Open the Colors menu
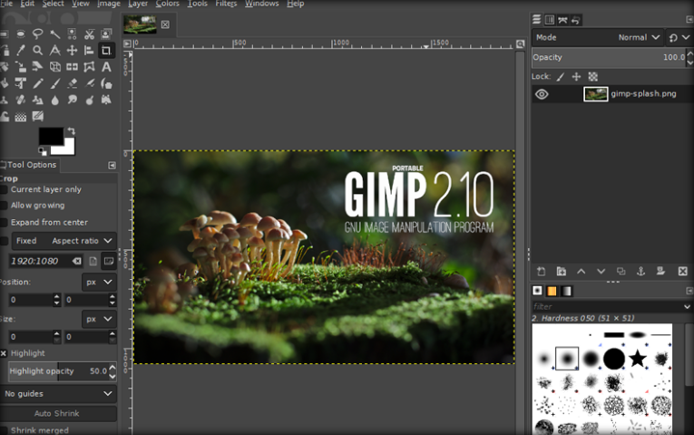Viewport: 694px width, 435px height. 167,4
